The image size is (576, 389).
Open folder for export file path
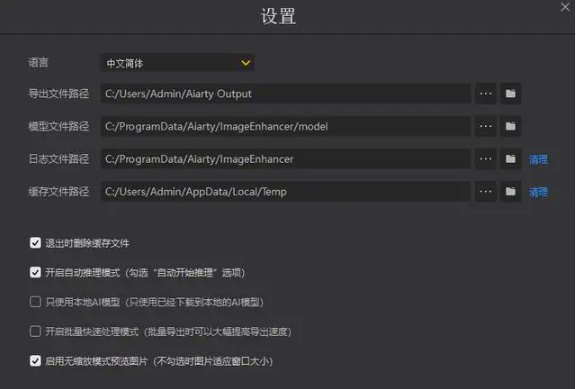pos(511,94)
